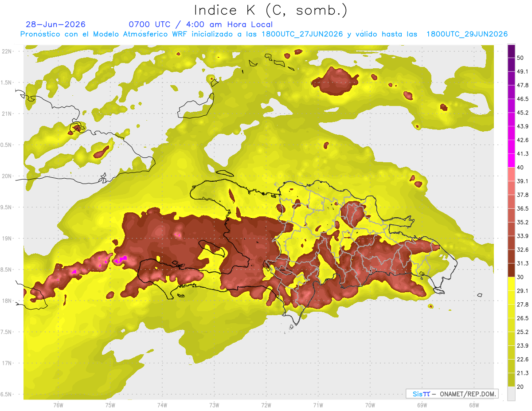Screen dimensions: 532x411
Task: Click the colorbar value "45.2"
Action: (523, 113)
